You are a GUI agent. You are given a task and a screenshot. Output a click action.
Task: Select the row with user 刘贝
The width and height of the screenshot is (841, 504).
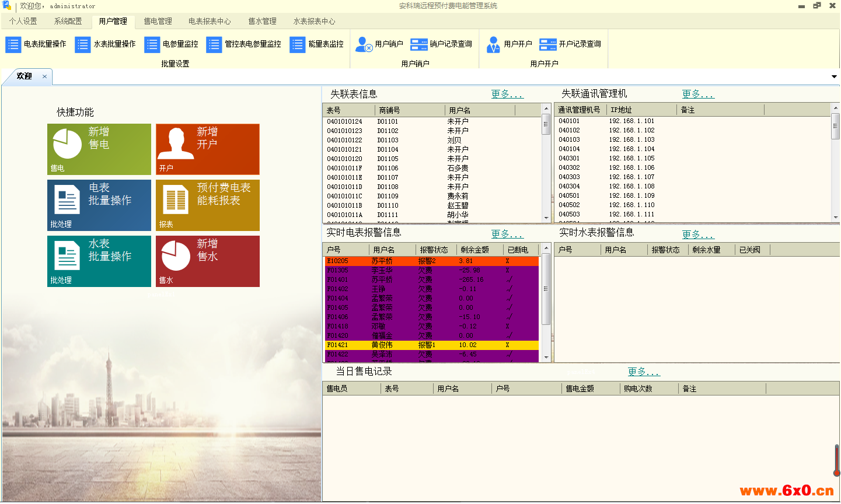click(432, 140)
